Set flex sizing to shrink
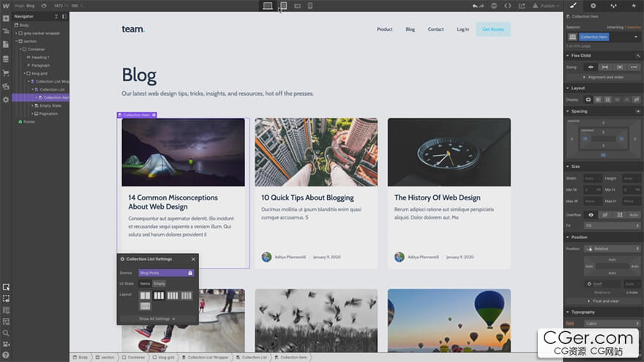The height and width of the screenshot is (362, 644). pyautogui.click(x=591, y=67)
